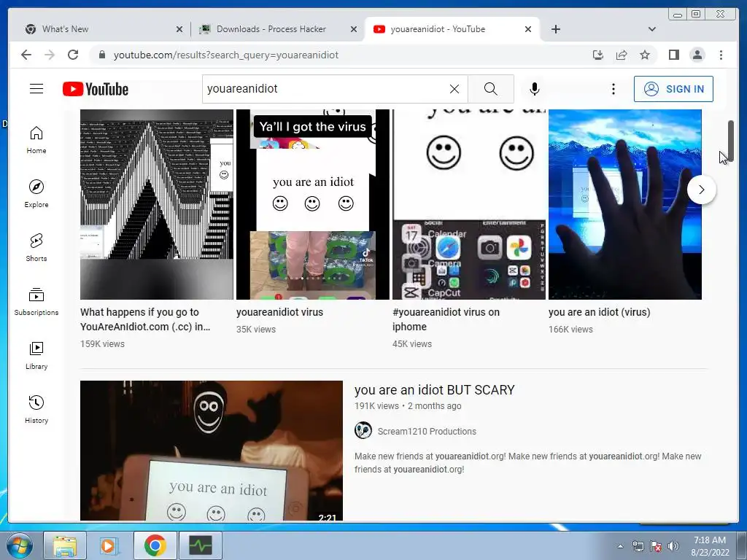Click the install app icon in address bar

click(x=598, y=55)
